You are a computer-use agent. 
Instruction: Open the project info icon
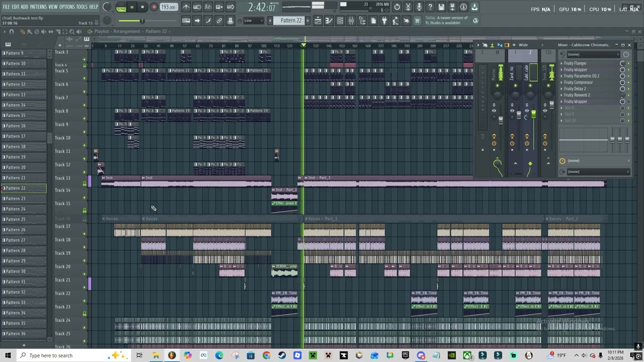pos(463,7)
